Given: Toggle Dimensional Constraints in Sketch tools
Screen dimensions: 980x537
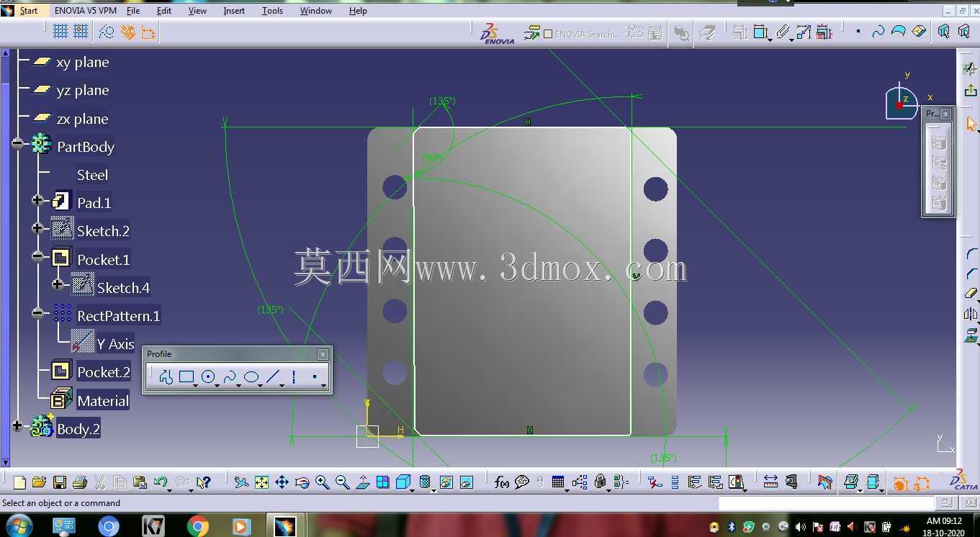Looking at the screenshot, I should tap(148, 32).
